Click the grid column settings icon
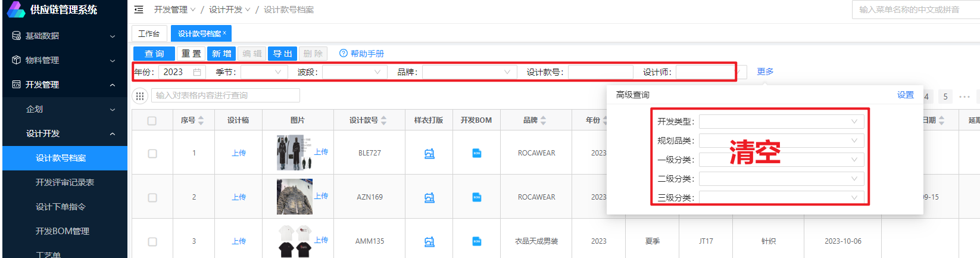 click(x=140, y=96)
